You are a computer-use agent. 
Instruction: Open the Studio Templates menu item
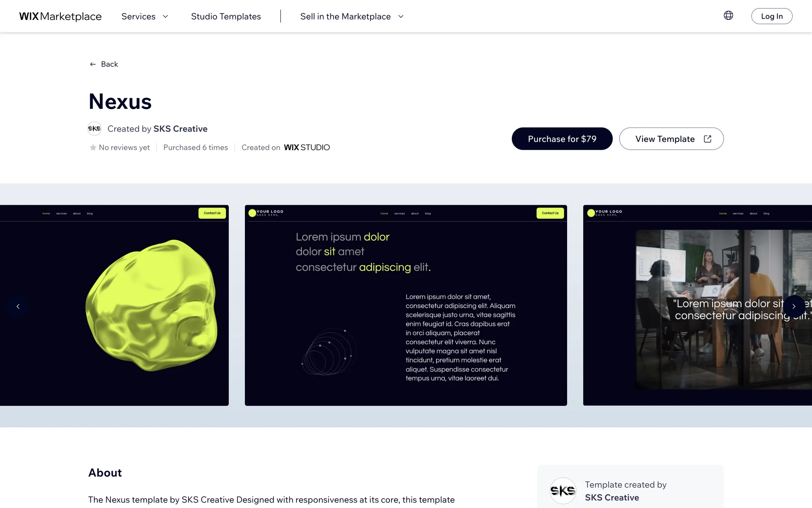point(226,17)
